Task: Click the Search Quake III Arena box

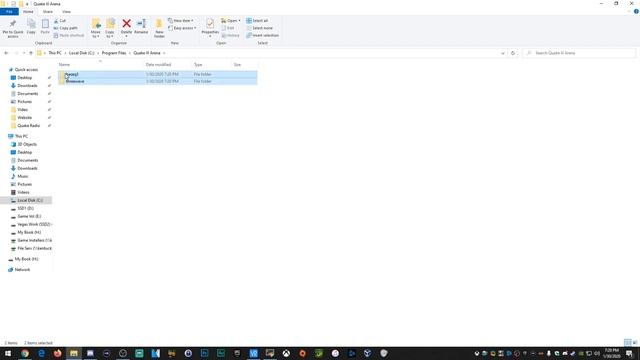Action: click(579, 53)
